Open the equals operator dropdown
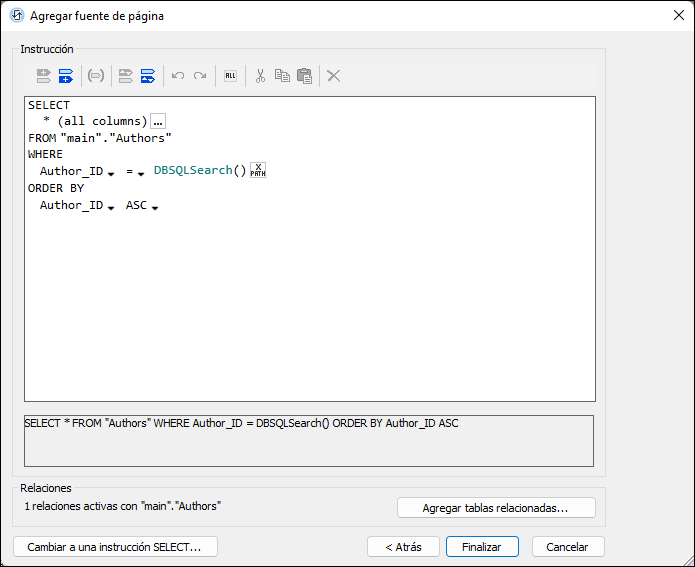 [141, 173]
